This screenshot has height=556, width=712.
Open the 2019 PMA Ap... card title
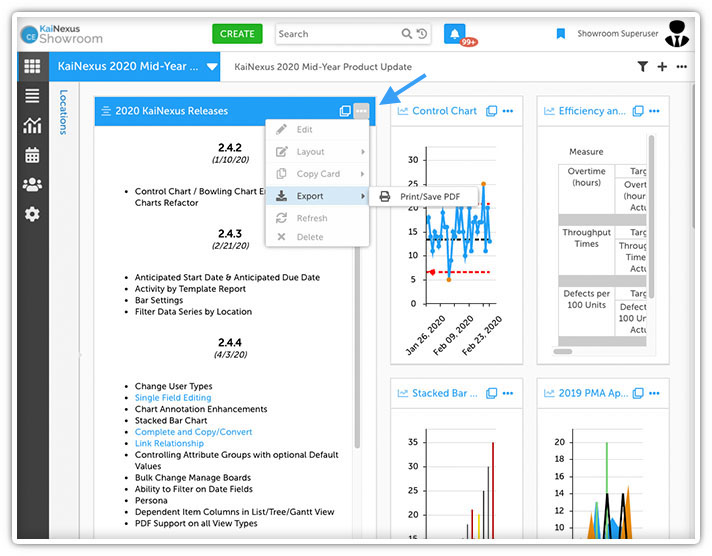[x=593, y=393]
